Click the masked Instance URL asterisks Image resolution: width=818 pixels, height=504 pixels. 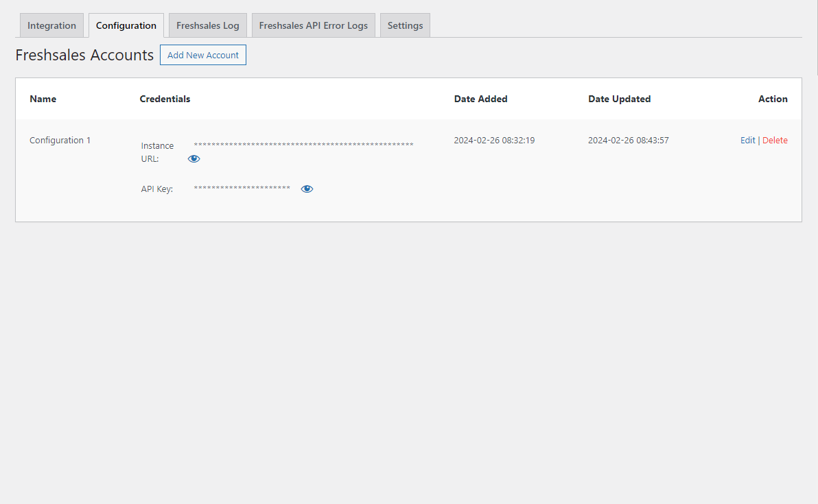tap(303, 145)
